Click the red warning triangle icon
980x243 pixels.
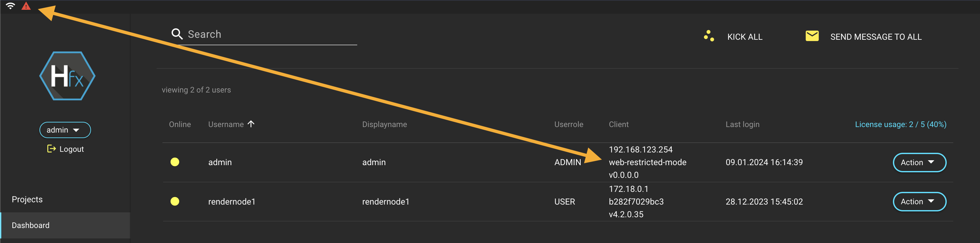tap(26, 6)
